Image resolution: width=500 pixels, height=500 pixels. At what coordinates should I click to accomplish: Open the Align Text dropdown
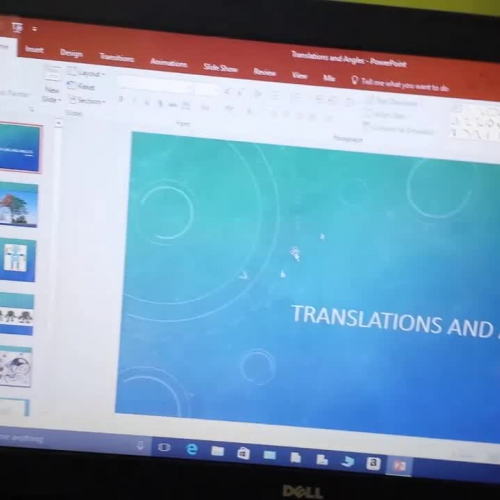click(x=386, y=115)
